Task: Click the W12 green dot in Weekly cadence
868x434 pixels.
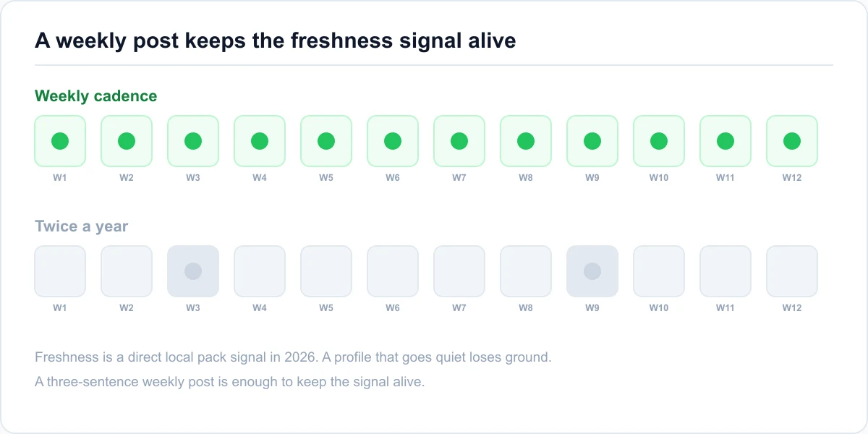Action: 792,141
